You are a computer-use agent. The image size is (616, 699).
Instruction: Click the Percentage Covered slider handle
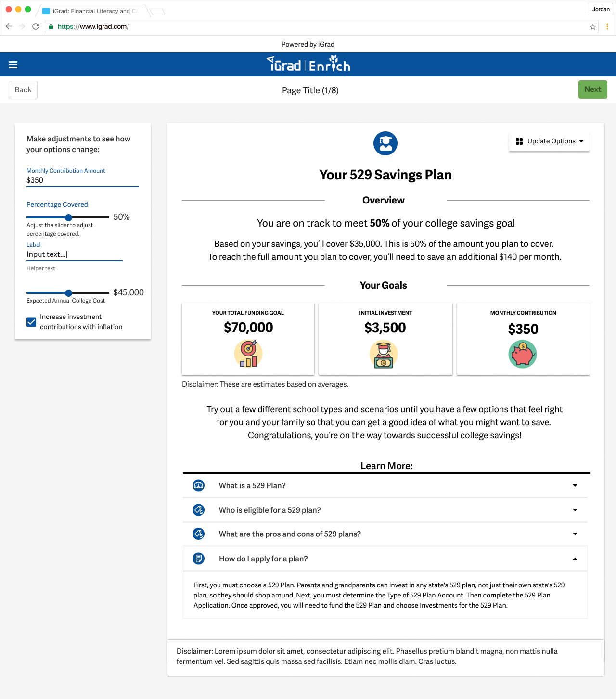click(x=68, y=217)
